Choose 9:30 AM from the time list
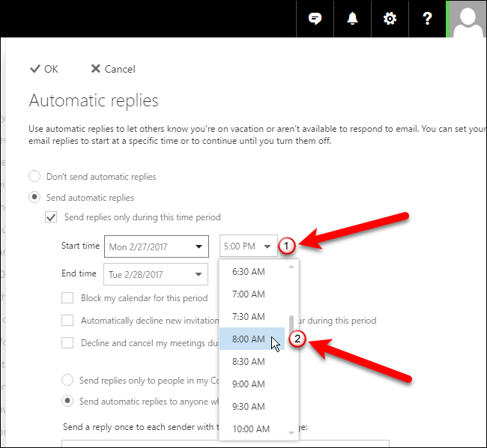The width and height of the screenshot is (487, 448). [x=249, y=407]
